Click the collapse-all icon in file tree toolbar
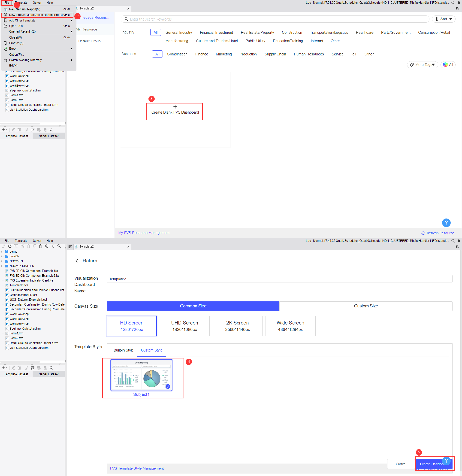 (53, 246)
